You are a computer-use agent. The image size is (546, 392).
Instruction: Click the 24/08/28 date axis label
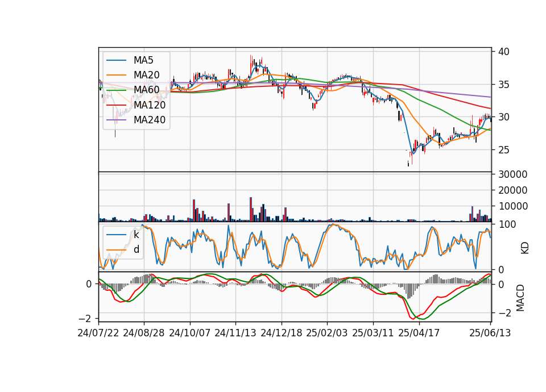[144, 333]
